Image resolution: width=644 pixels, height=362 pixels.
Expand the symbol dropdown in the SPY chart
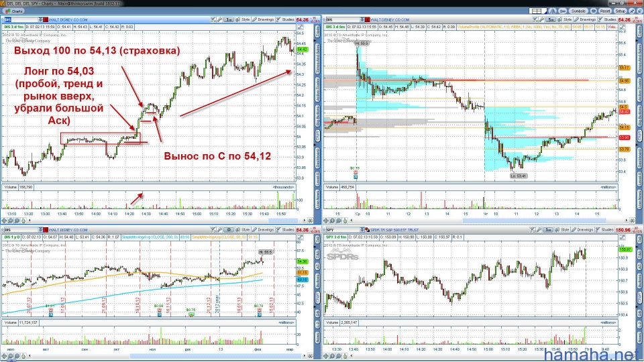(x=362, y=230)
